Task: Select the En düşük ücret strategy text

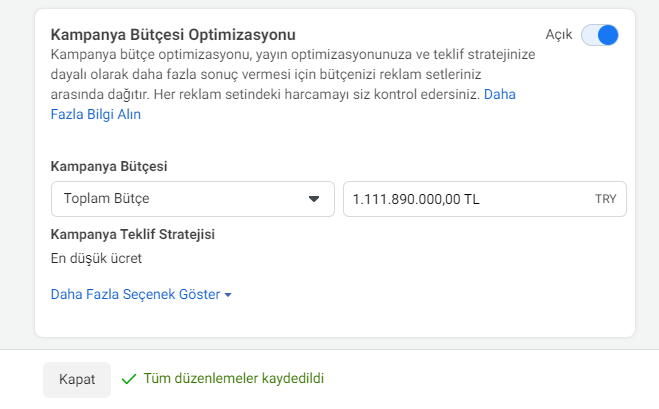Action: [96, 258]
